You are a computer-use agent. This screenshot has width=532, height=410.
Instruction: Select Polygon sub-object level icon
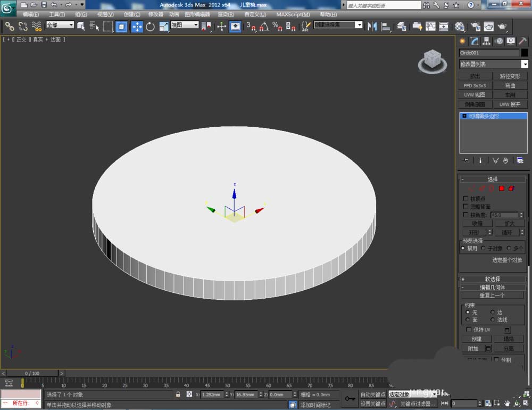[501, 188]
